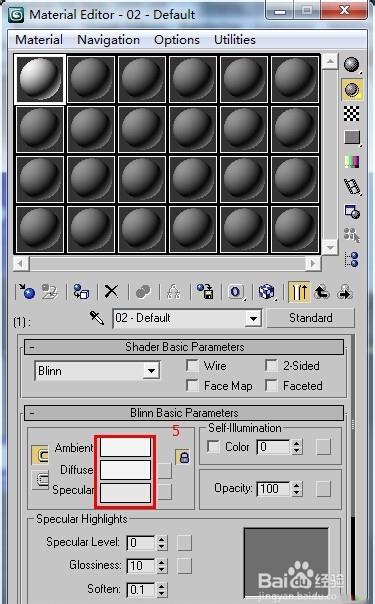Image resolution: width=375 pixels, height=604 pixels.
Task: Enable the Face Map checkbox
Action: tap(192, 385)
